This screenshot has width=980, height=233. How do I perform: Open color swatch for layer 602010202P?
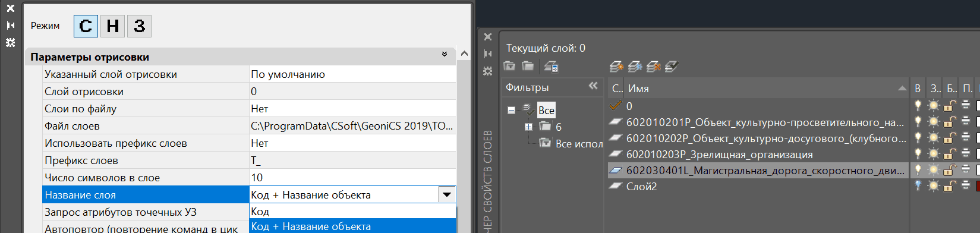pos(978,137)
